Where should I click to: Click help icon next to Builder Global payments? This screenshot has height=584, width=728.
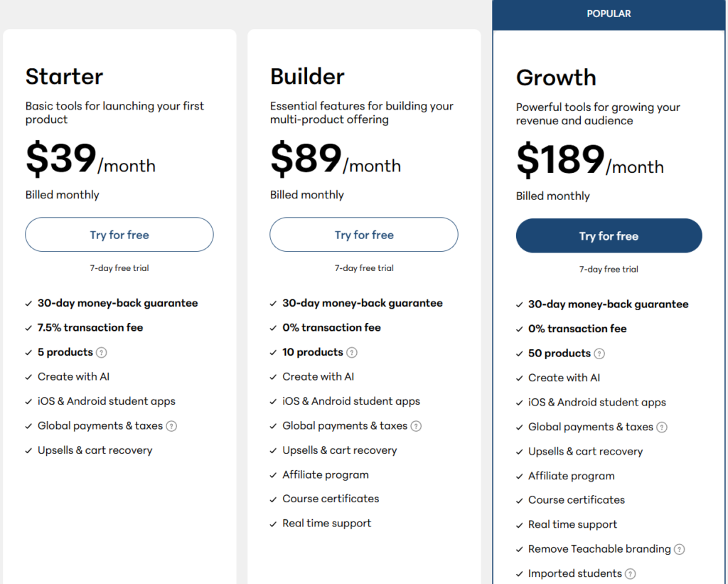(x=416, y=426)
